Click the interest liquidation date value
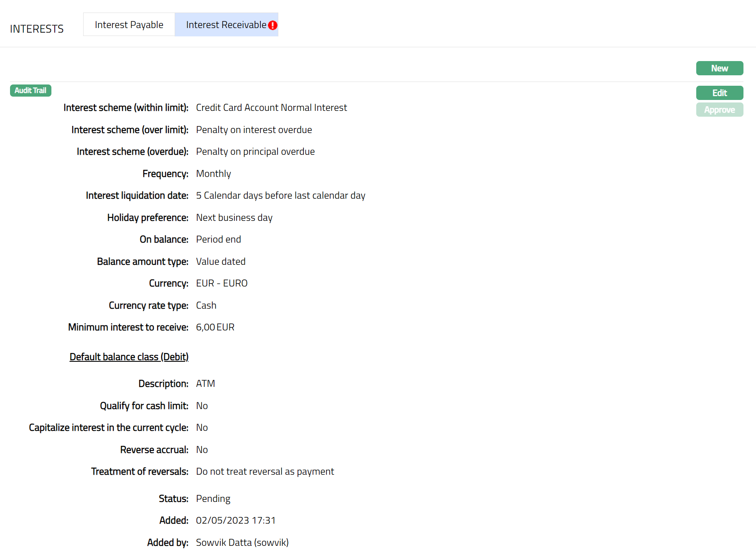 [x=280, y=196]
